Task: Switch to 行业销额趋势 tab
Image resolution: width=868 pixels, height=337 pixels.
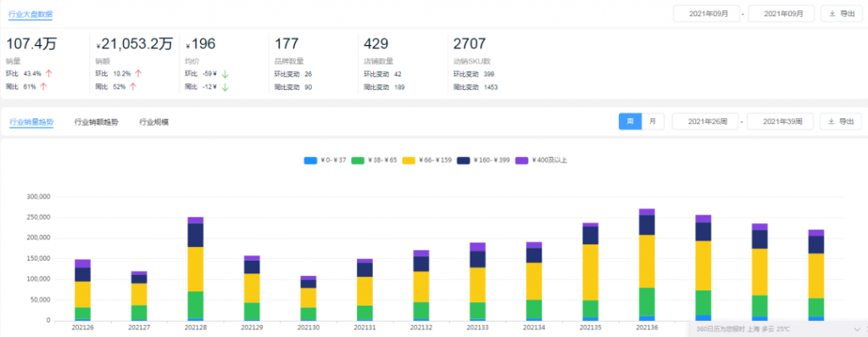Action: click(97, 122)
